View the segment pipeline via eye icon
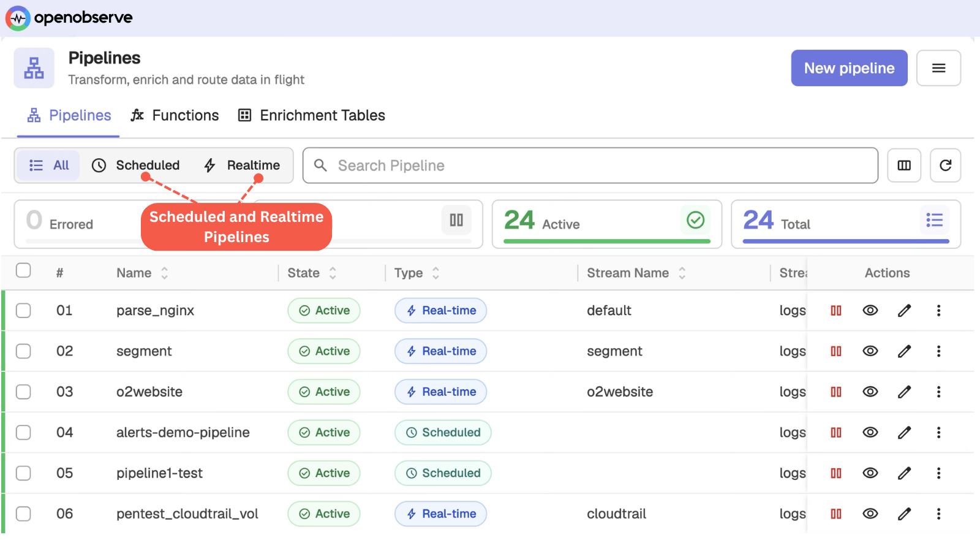980x559 pixels. click(870, 351)
